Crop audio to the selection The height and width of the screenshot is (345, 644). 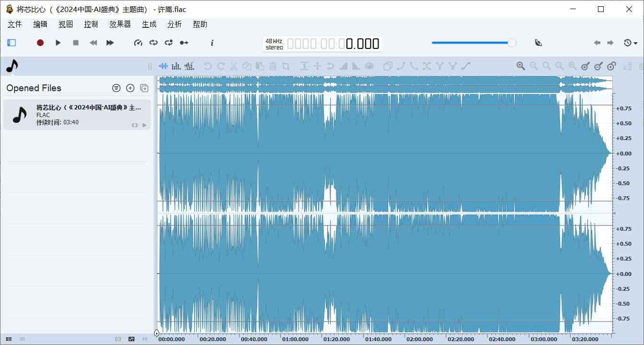point(286,66)
